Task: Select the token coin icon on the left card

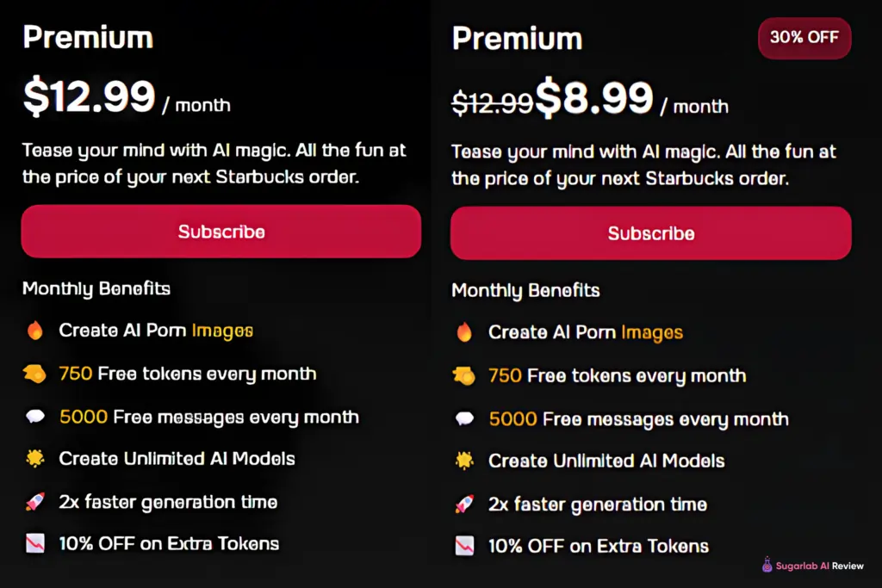Action: click(36, 373)
